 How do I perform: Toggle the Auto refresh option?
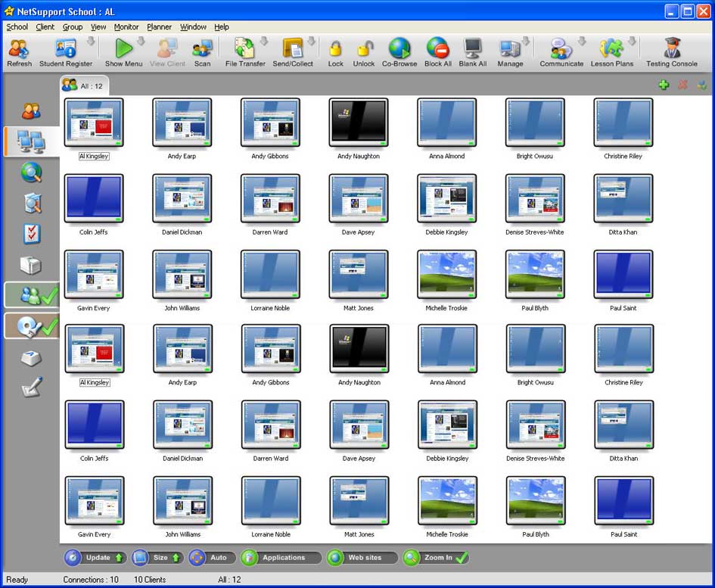click(212, 558)
